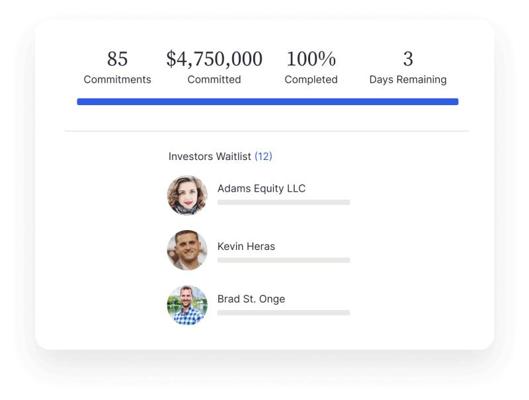Click the waitlist count (12)

(x=263, y=156)
